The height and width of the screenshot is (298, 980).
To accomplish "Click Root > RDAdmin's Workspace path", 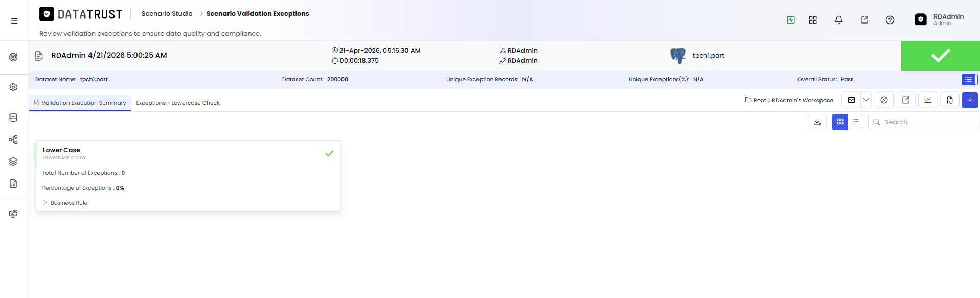I will click(x=789, y=100).
